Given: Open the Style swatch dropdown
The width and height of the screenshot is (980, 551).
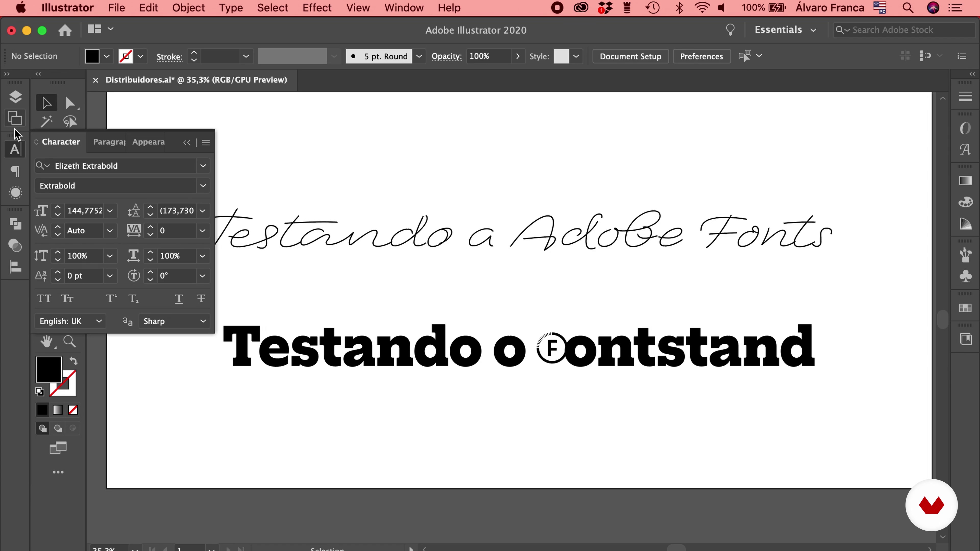Looking at the screenshot, I should (576, 56).
